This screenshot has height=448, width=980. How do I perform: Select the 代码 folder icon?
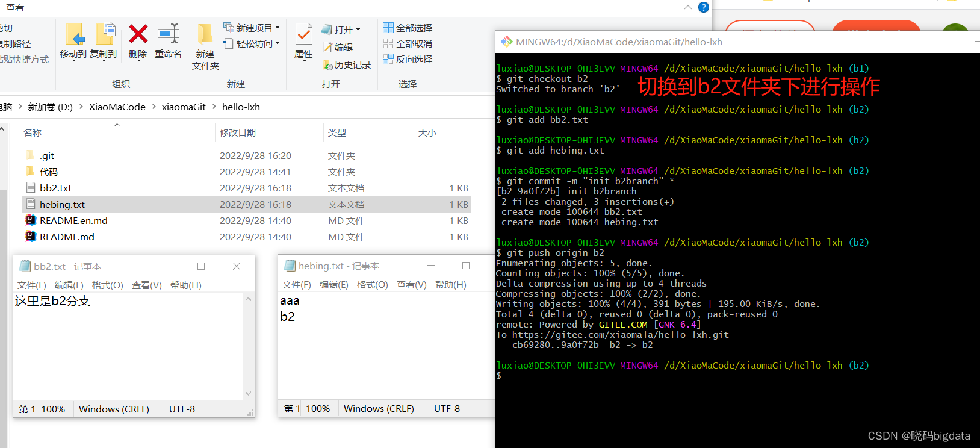(x=31, y=172)
